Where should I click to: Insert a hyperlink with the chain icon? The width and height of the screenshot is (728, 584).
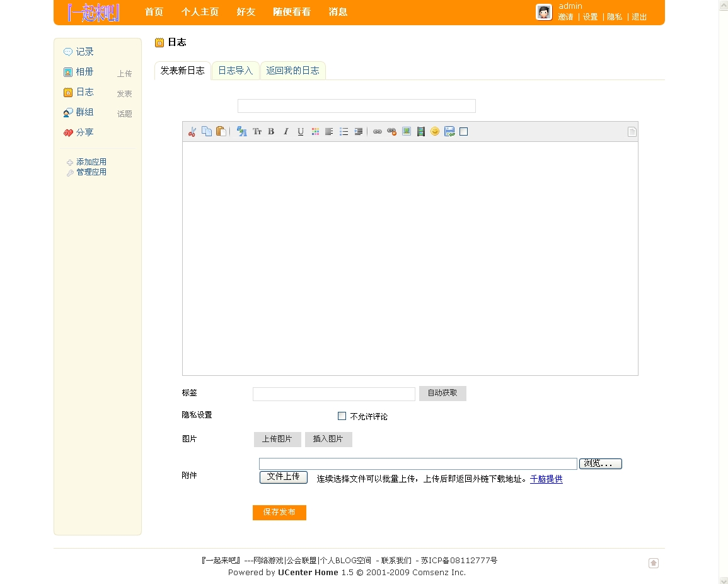tap(378, 131)
